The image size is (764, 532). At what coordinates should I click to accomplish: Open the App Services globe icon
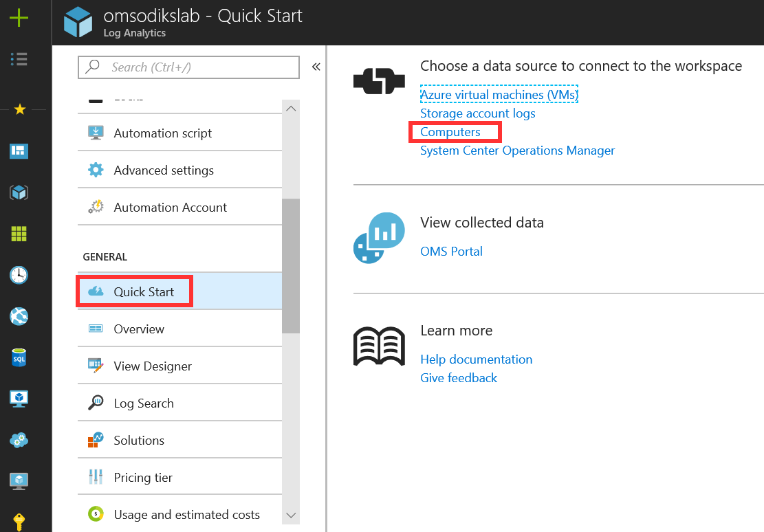pos(19,317)
